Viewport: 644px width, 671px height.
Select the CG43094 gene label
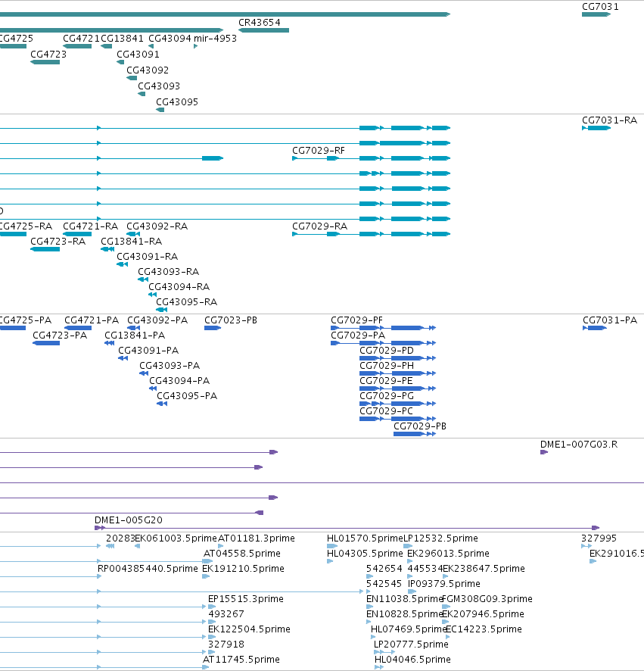170,38
